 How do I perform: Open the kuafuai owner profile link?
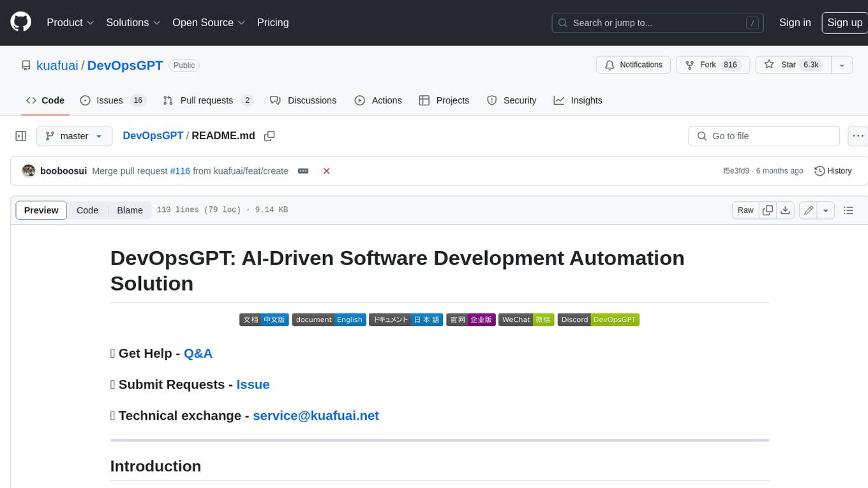(x=57, y=65)
